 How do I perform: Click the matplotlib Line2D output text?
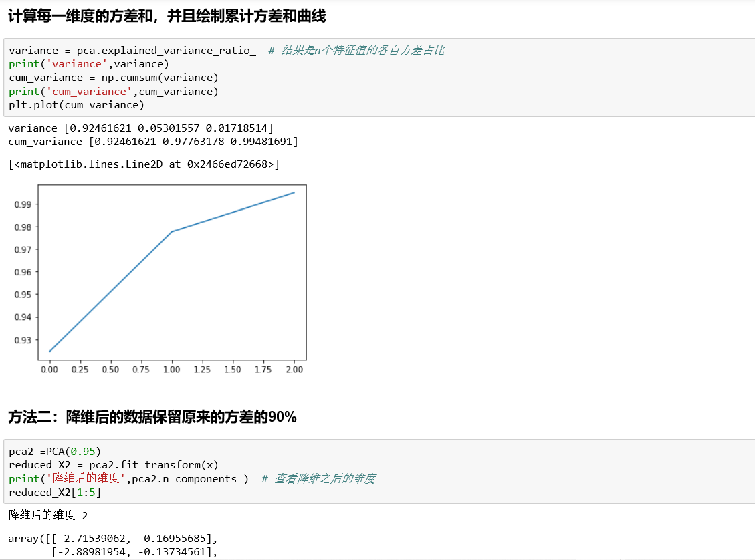(x=144, y=164)
